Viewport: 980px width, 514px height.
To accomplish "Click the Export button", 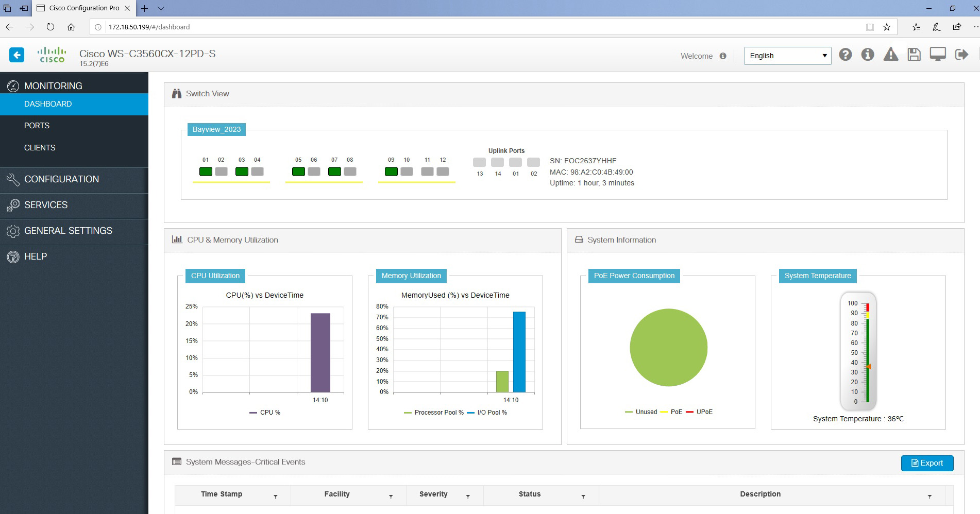I will coord(927,463).
